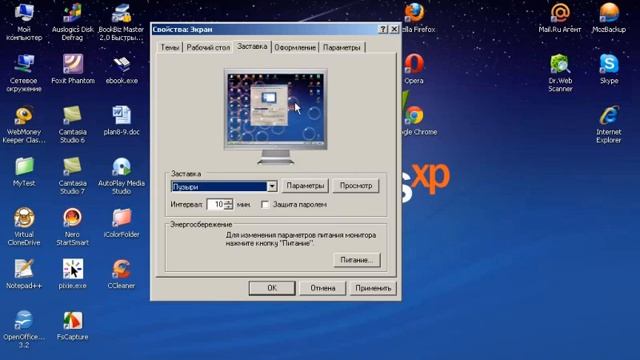Switch to the Темы tab
This screenshot has height=360, width=640.
[x=170, y=47]
